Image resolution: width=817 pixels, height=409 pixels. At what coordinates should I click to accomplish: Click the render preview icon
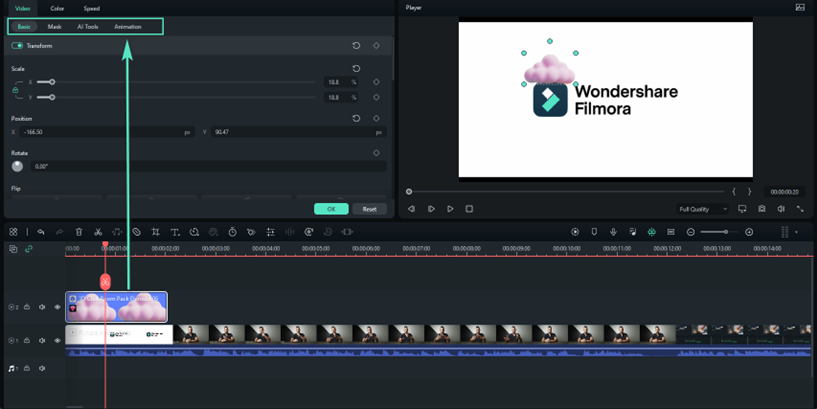tap(575, 232)
